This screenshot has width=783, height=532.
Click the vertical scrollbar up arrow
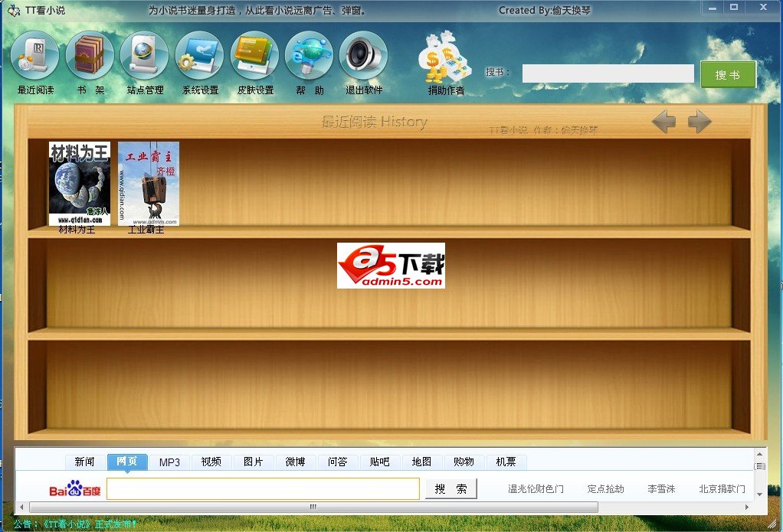759,454
